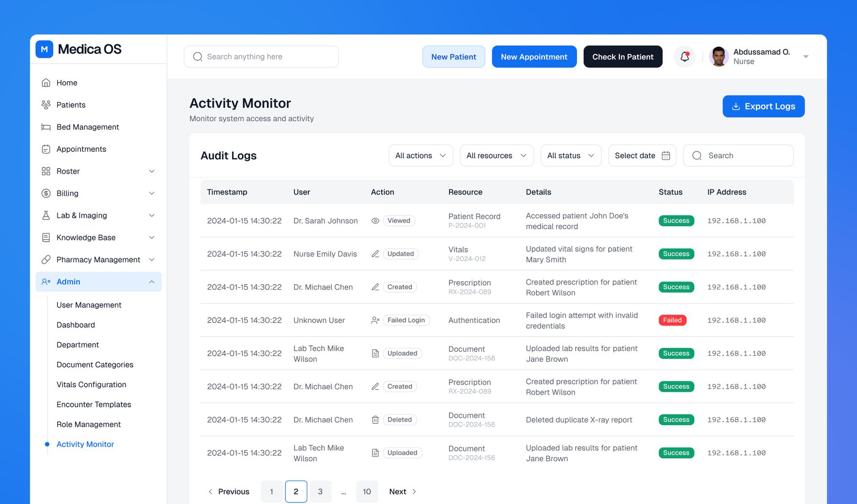
Task: Focus the Search anything here field
Action: 261,56
